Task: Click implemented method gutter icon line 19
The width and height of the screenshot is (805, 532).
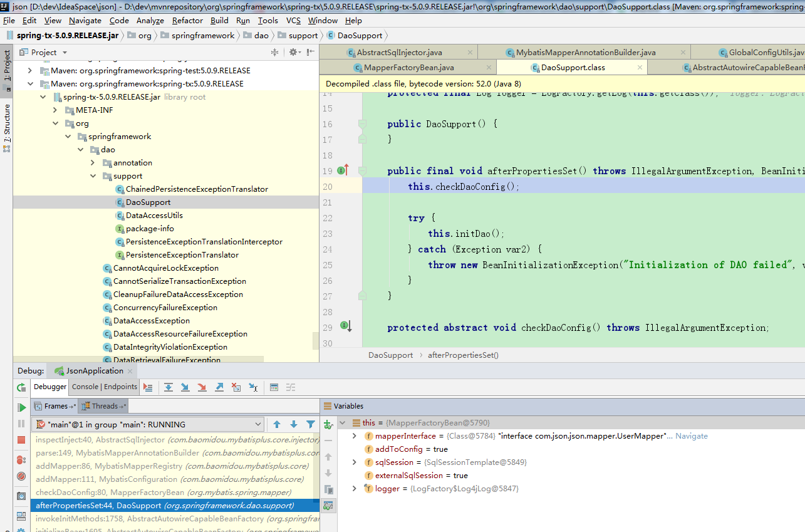Action: [x=343, y=170]
